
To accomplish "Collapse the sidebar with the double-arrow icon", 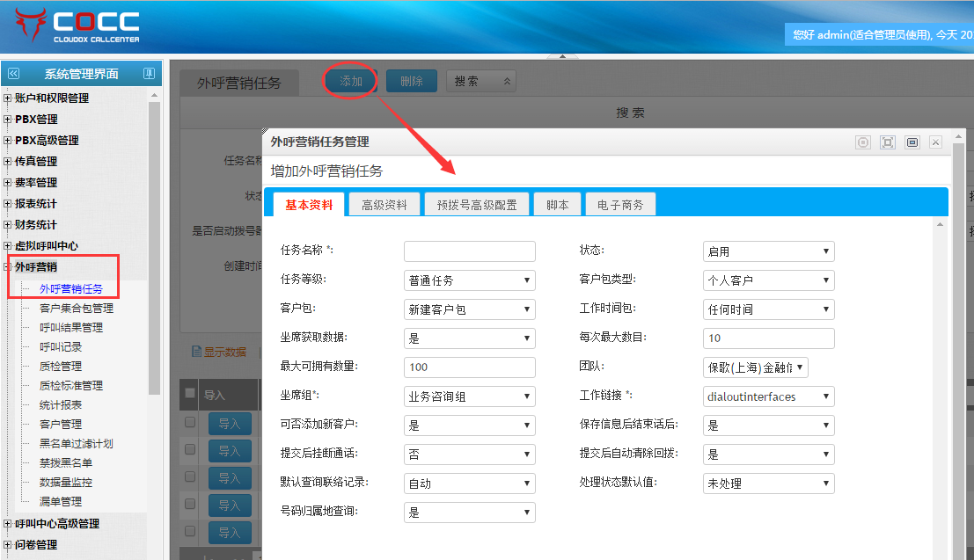I will 12,74.
